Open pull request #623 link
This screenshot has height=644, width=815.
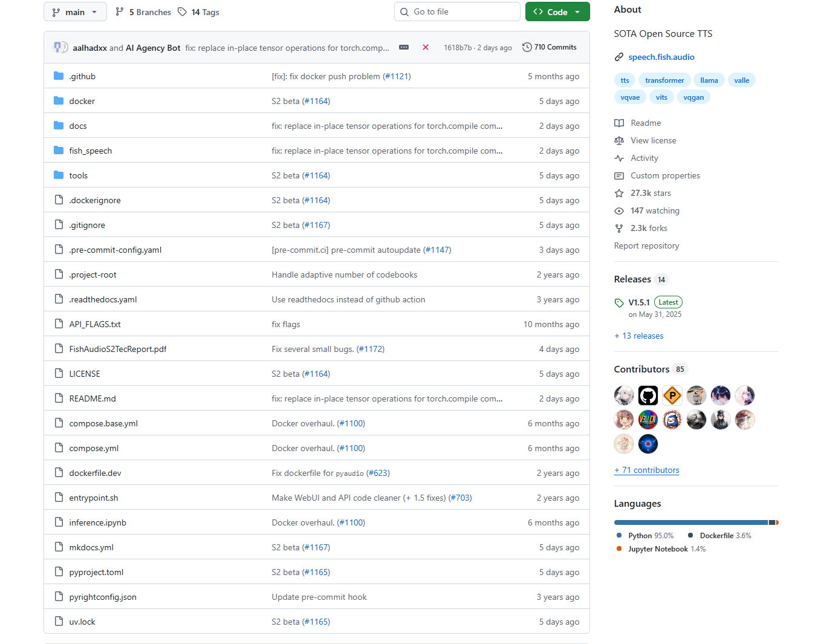[378, 473]
